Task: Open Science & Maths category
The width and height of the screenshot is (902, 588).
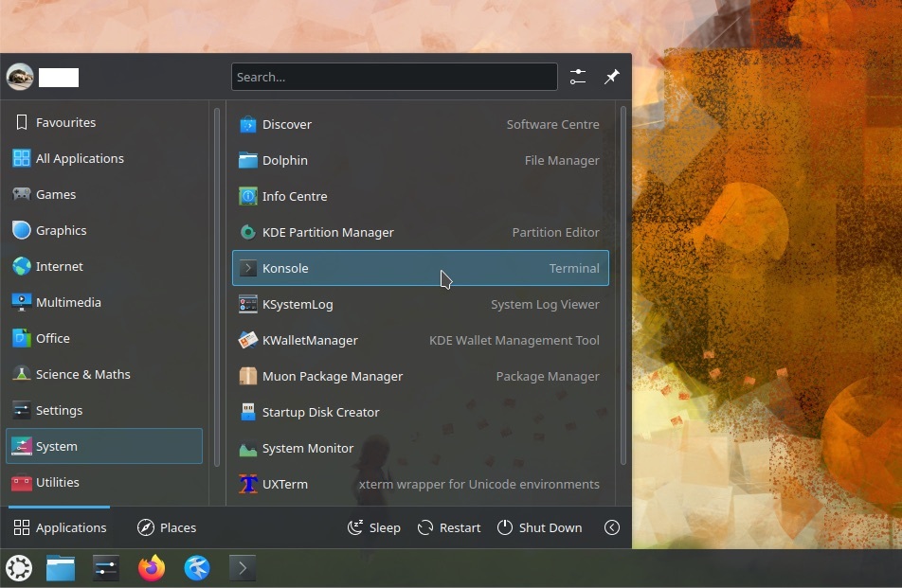Action: 104,374
